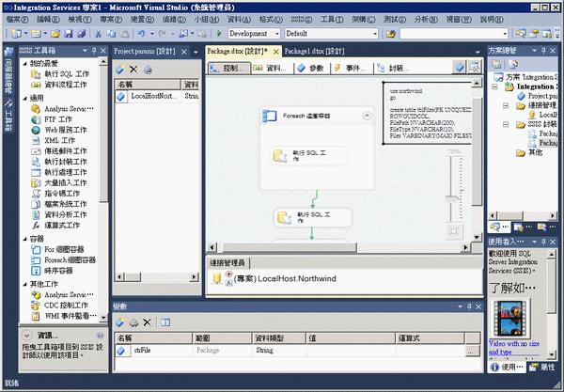Click the toolbox vertical scrollbar
564x392 pixels.
(x=103, y=133)
